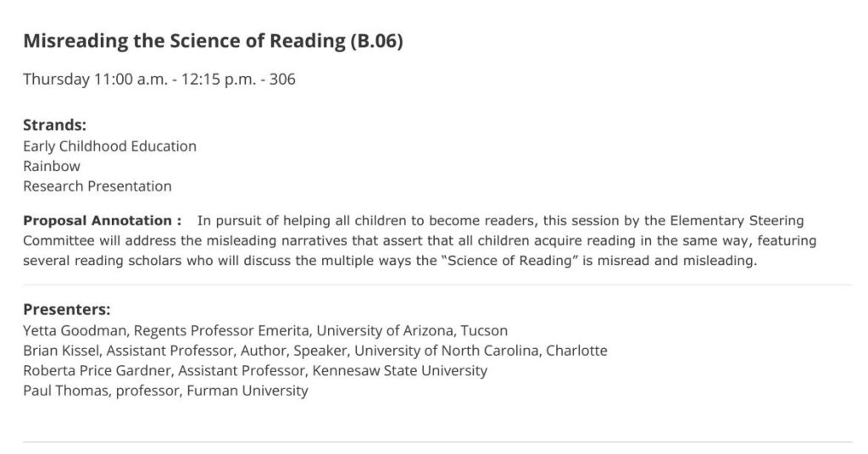Click University of North Carolina, Charlotte text
Image resolution: width=868 pixels, height=454 pixels.
(x=481, y=351)
